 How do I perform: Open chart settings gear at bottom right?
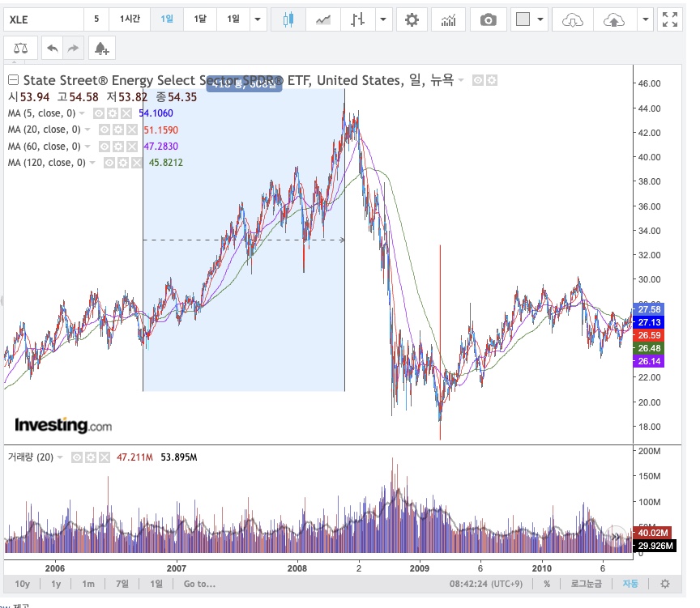coord(665,584)
